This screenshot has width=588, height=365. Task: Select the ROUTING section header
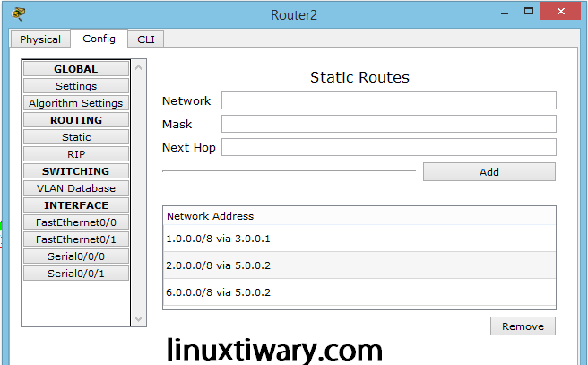click(76, 120)
